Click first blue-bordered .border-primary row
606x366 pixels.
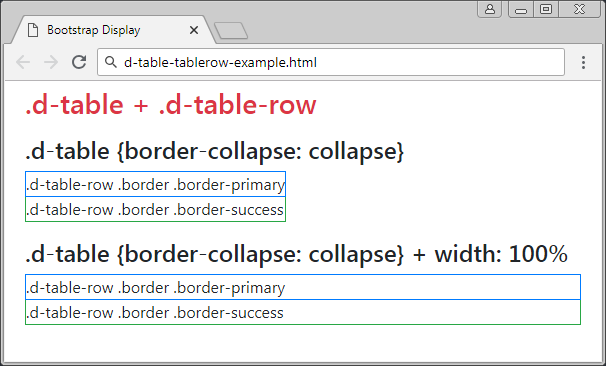[155, 184]
